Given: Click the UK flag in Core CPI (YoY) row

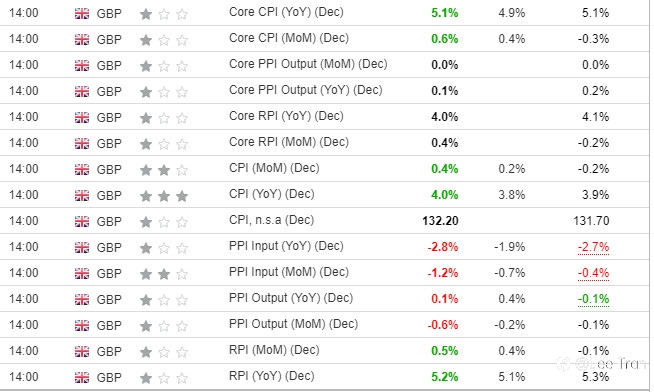Looking at the screenshot, I should point(82,14).
